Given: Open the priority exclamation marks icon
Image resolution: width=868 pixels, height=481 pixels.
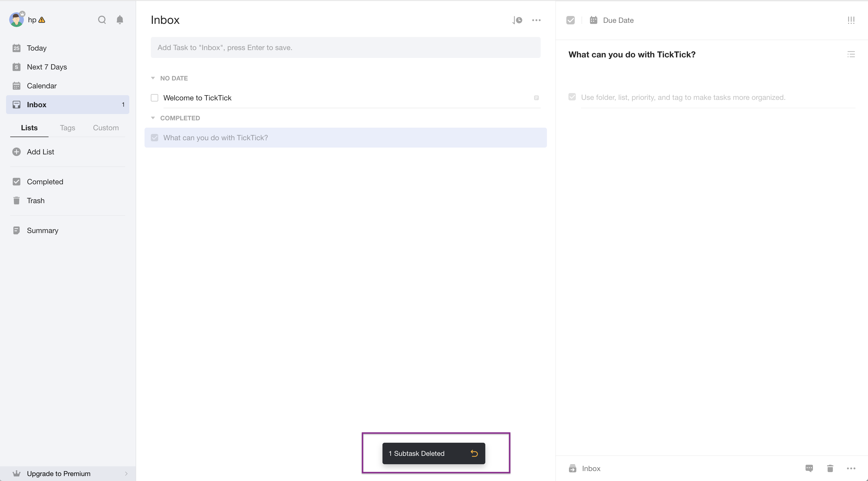Looking at the screenshot, I should point(851,20).
